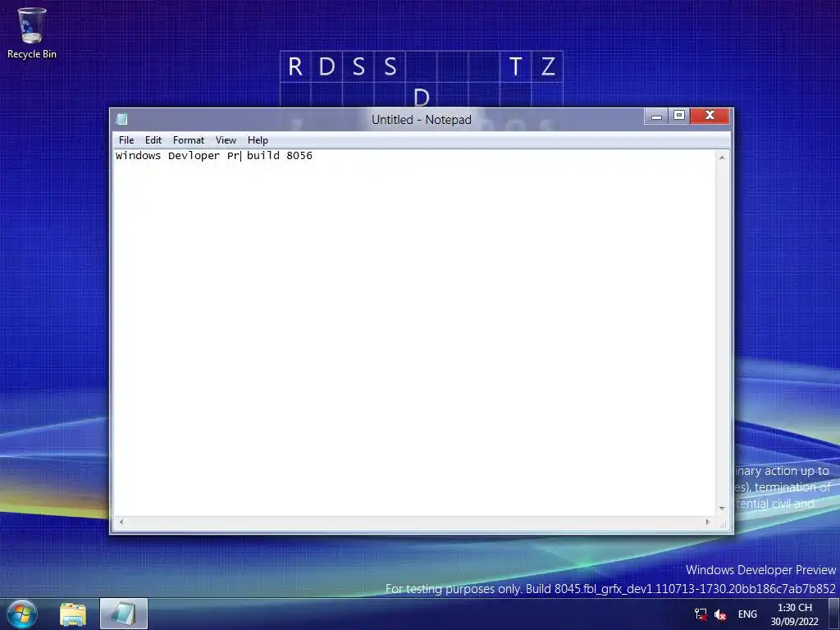Open the Edit menu

[153, 139]
